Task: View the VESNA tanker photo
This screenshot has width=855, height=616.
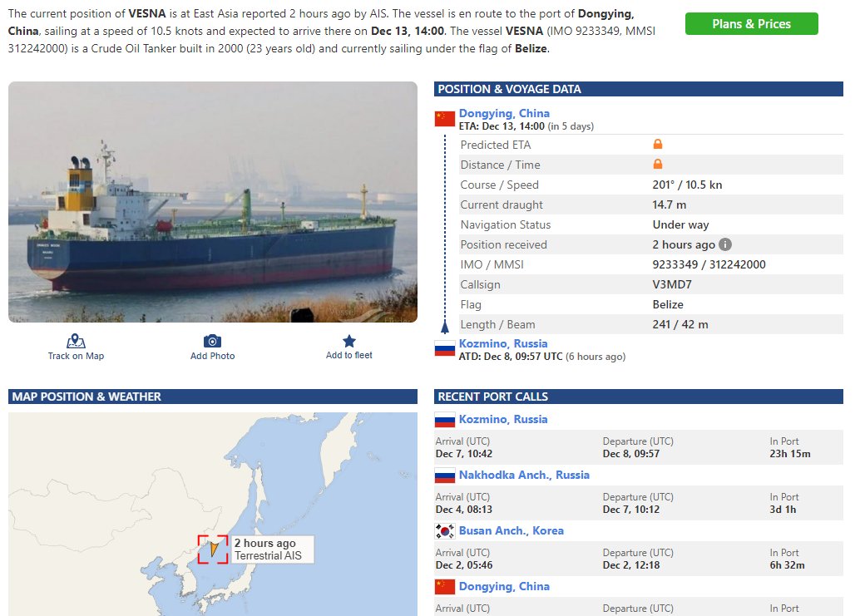Action: 213,202
